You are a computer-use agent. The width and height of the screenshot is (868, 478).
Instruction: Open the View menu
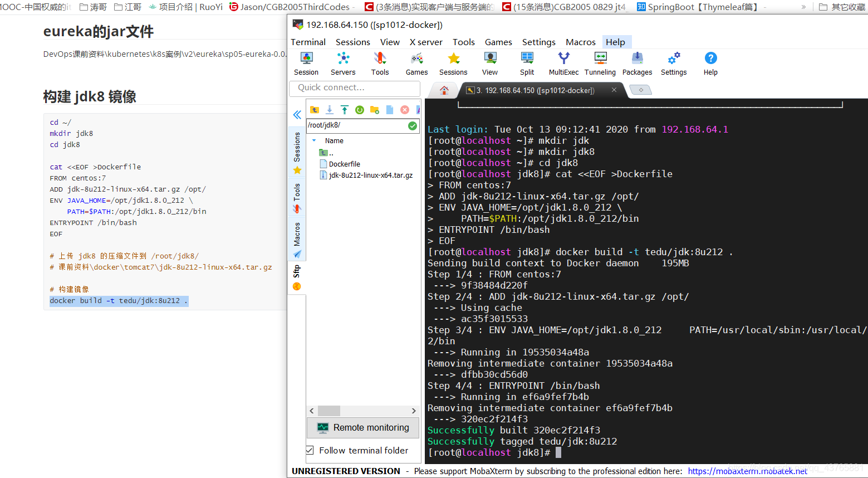click(390, 42)
